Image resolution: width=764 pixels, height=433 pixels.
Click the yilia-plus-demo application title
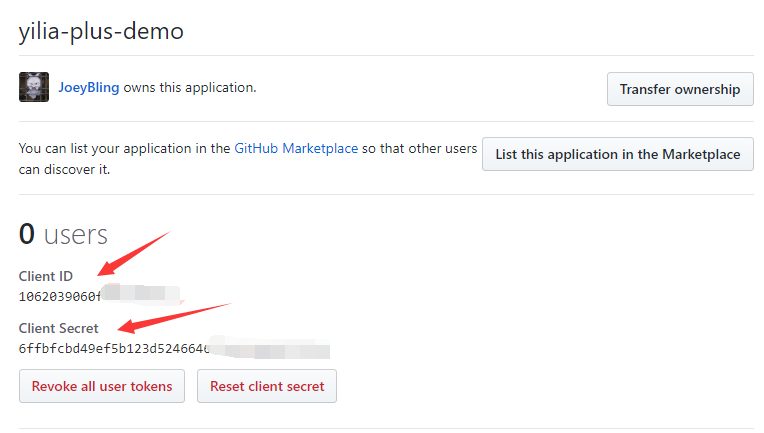101,32
